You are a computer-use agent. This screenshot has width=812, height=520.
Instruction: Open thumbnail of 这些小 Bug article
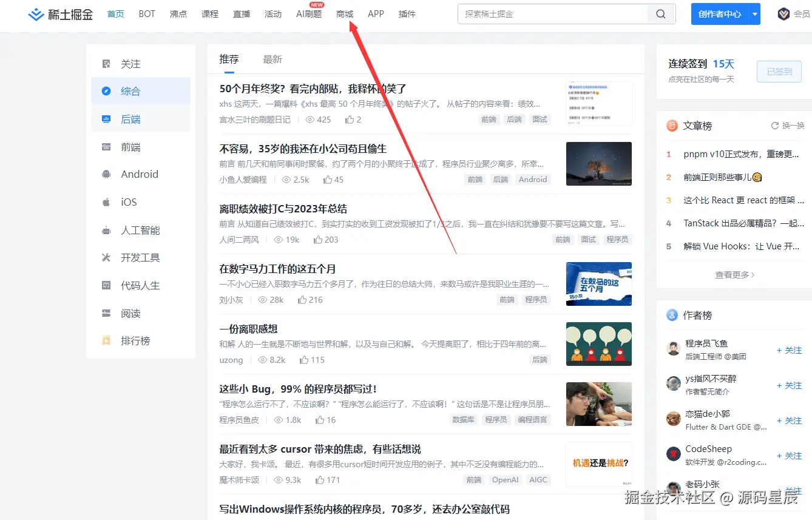[x=599, y=404]
